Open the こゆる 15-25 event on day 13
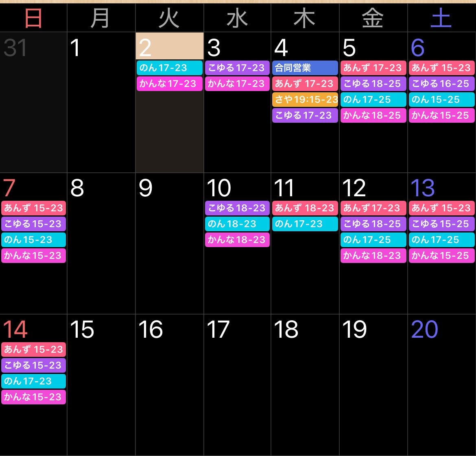The width and height of the screenshot is (476, 456). (442, 224)
